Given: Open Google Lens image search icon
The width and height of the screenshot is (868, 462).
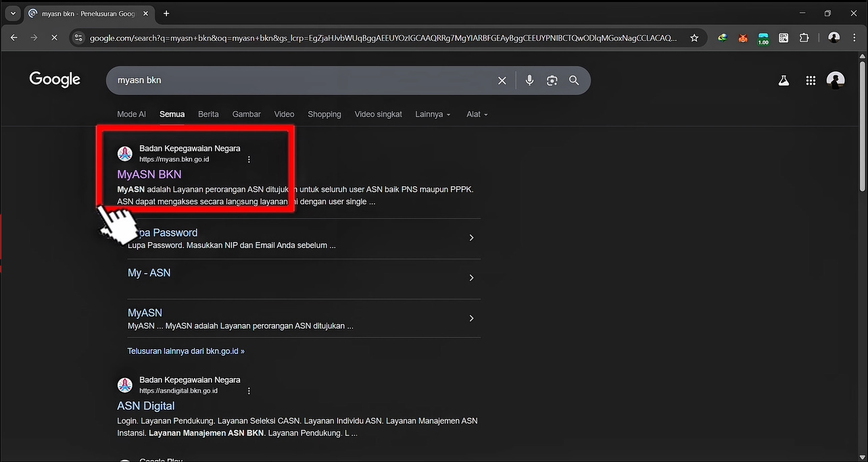Looking at the screenshot, I should tap(552, 80).
